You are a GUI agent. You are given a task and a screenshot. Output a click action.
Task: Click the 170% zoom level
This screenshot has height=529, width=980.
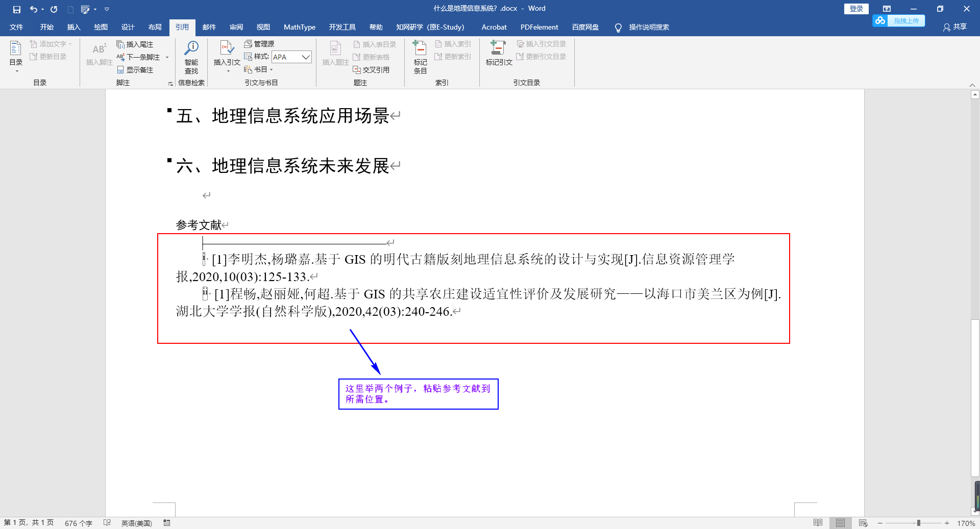click(966, 523)
